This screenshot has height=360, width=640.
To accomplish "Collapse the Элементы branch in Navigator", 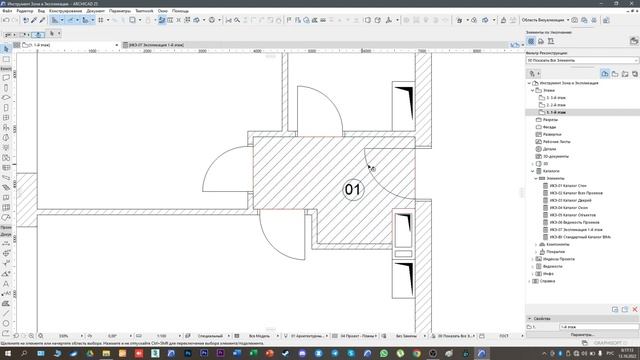I will (x=536, y=178).
